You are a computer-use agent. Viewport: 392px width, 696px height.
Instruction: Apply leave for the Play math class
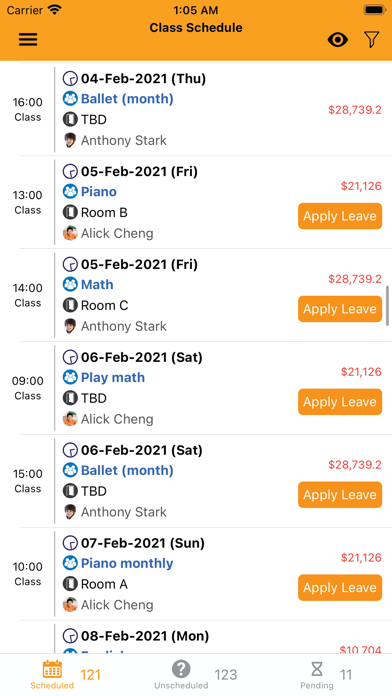pos(340,402)
